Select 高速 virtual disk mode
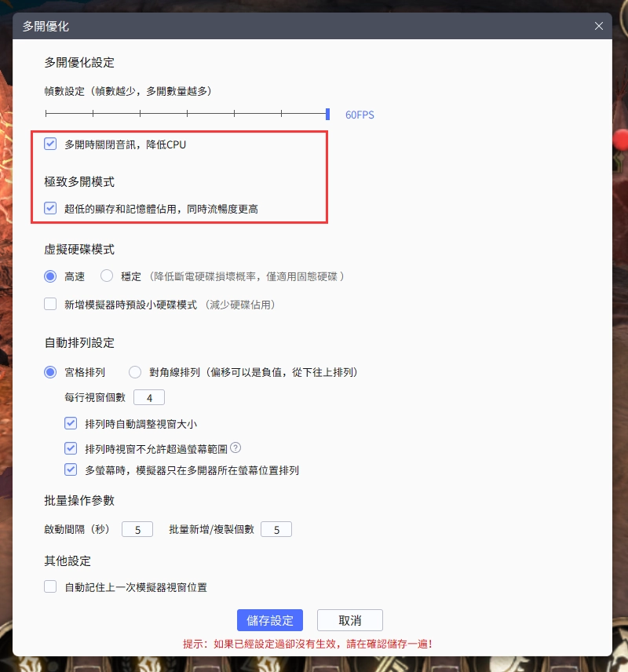Image resolution: width=628 pixels, height=672 pixels. coord(50,276)
